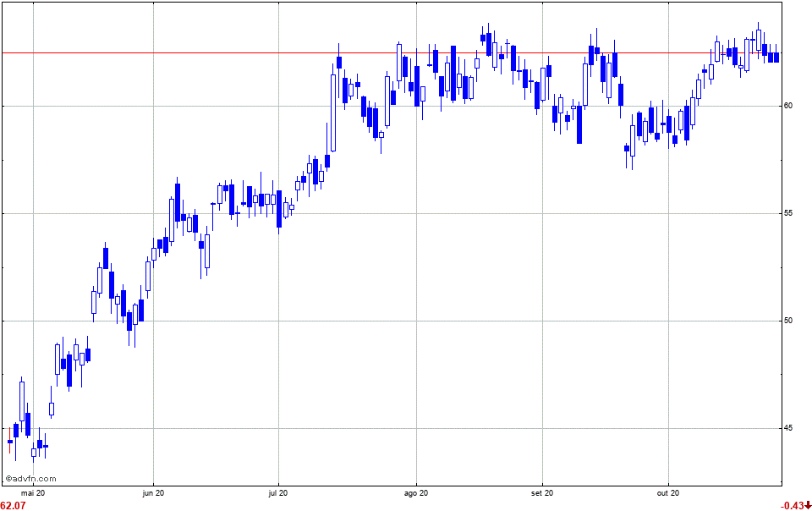The width and height of the screenshot is (812, 511).
Task: Click the 'ago 20' date label
Action: click(416, 493)
